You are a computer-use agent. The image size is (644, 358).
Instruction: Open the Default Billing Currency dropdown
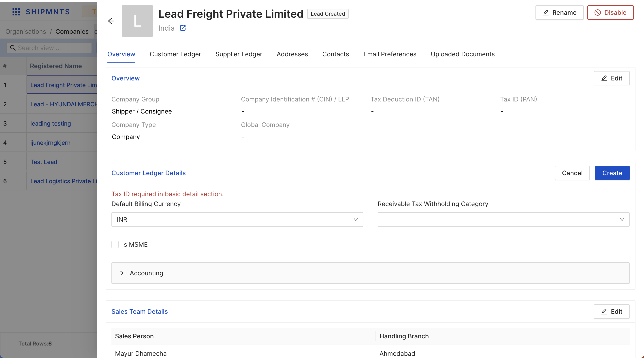(237, 219)
